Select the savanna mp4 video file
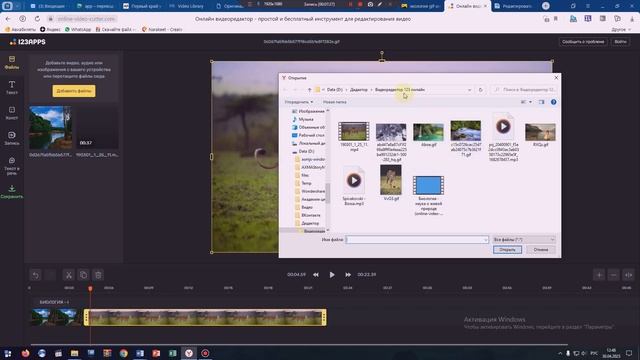 point(354,136)
